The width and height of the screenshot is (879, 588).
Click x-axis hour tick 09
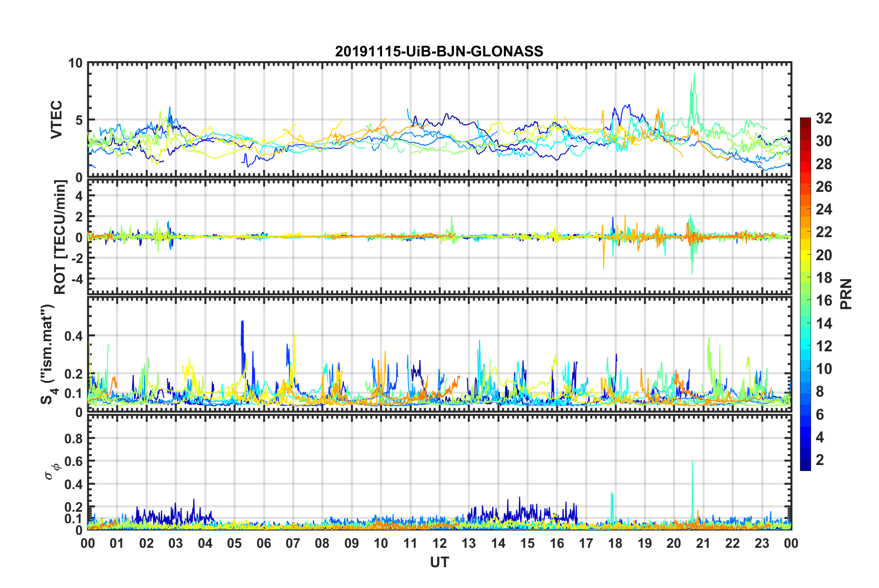point(352,544)
